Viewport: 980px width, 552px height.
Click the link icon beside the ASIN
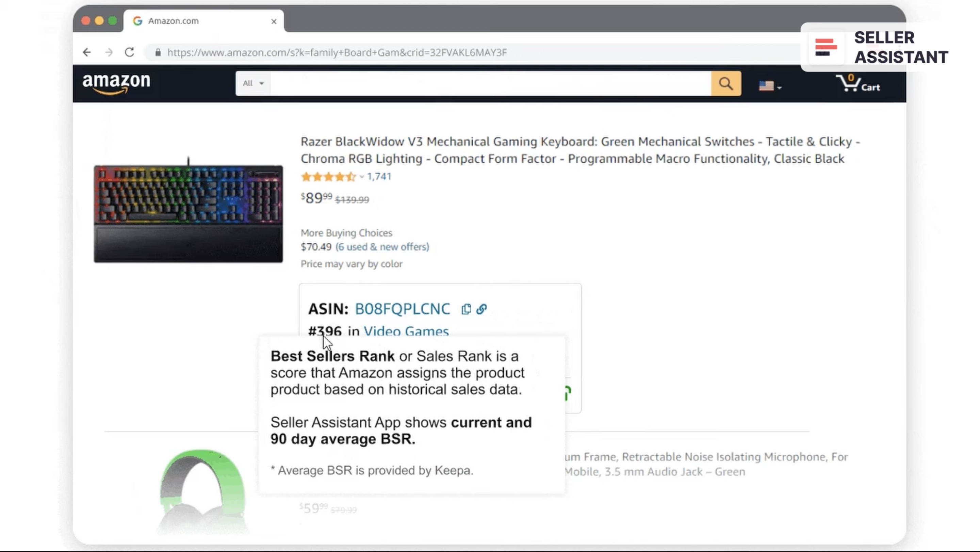coord(481,309)
